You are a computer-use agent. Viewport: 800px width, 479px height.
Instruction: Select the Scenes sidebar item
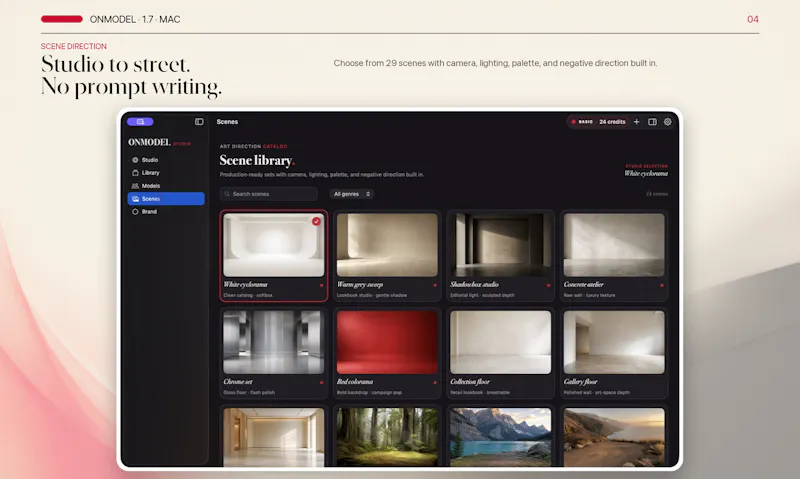pos(166,199)
